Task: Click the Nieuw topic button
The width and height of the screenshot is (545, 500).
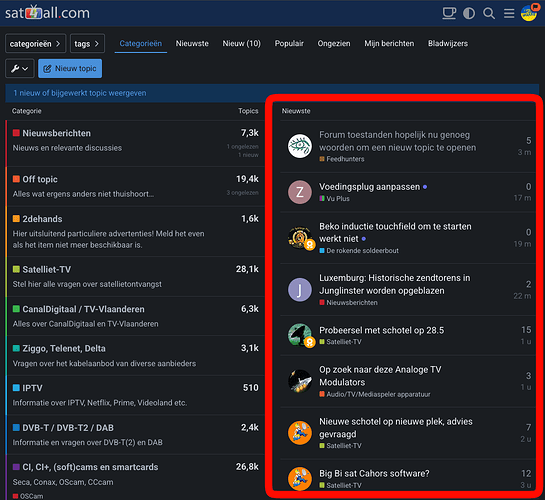Action: coord(70,68)
